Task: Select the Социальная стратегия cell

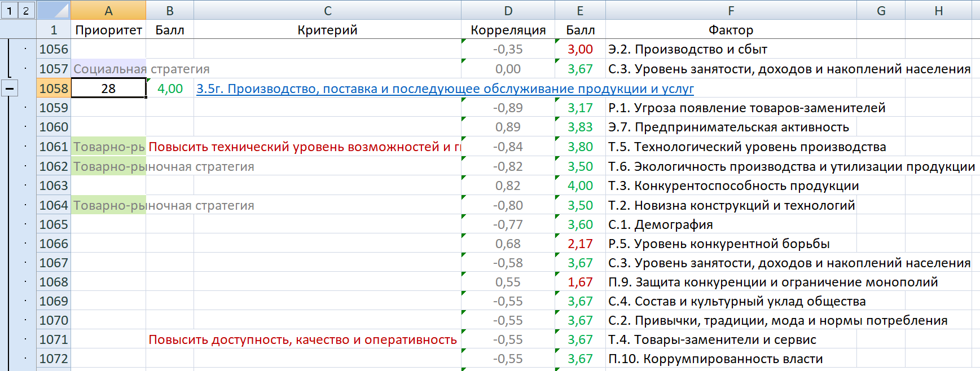Action: coord(108,69)
